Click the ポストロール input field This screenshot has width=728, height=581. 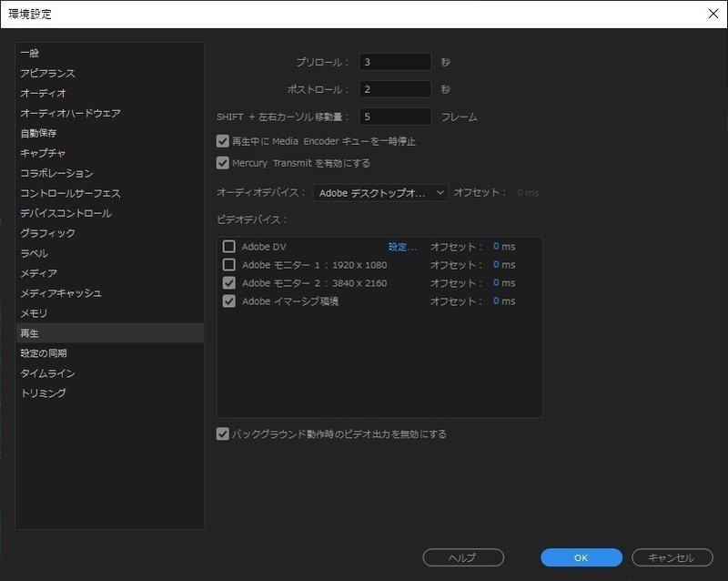coord(398,88)
